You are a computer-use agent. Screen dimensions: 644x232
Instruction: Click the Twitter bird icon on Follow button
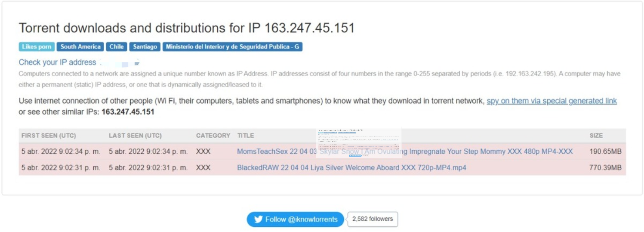click(258, 220)
